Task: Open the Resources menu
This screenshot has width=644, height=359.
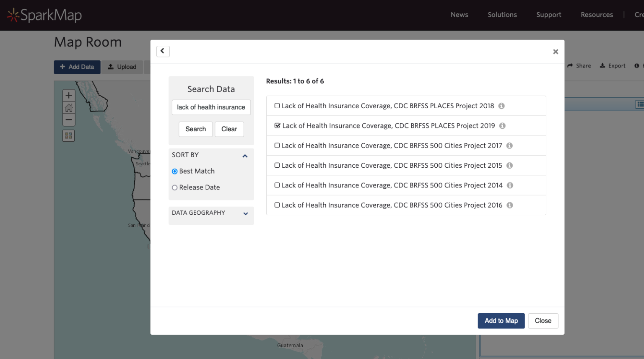Action: (x=597, y=14)
